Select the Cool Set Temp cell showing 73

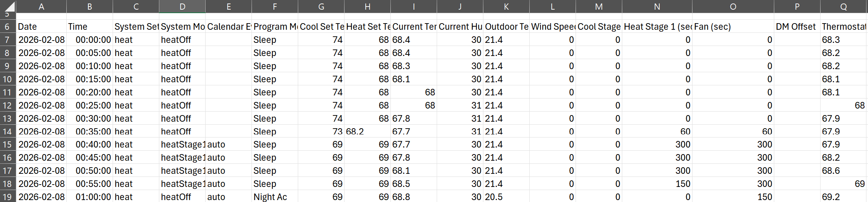coord(321,132)
